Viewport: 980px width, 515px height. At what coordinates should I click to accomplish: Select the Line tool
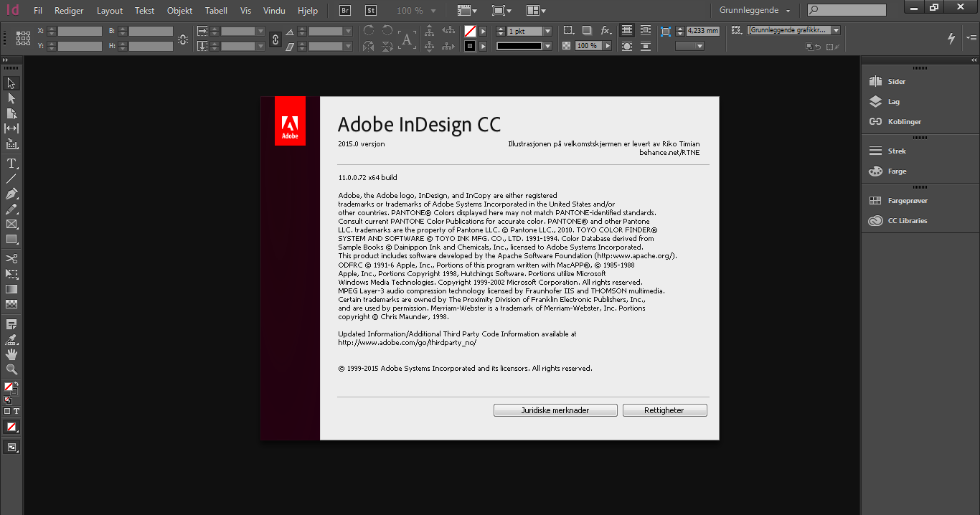(11, 179)
